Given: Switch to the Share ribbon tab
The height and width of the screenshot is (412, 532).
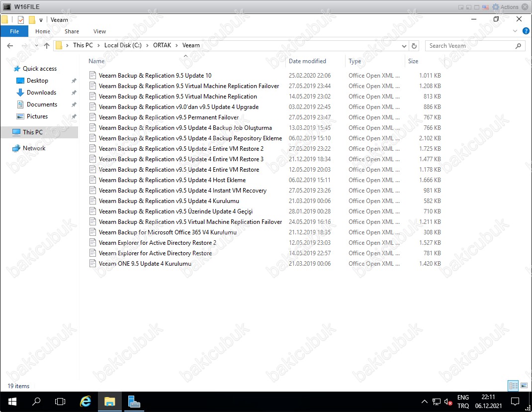Looking at the screenshot, I should [72, 31].
